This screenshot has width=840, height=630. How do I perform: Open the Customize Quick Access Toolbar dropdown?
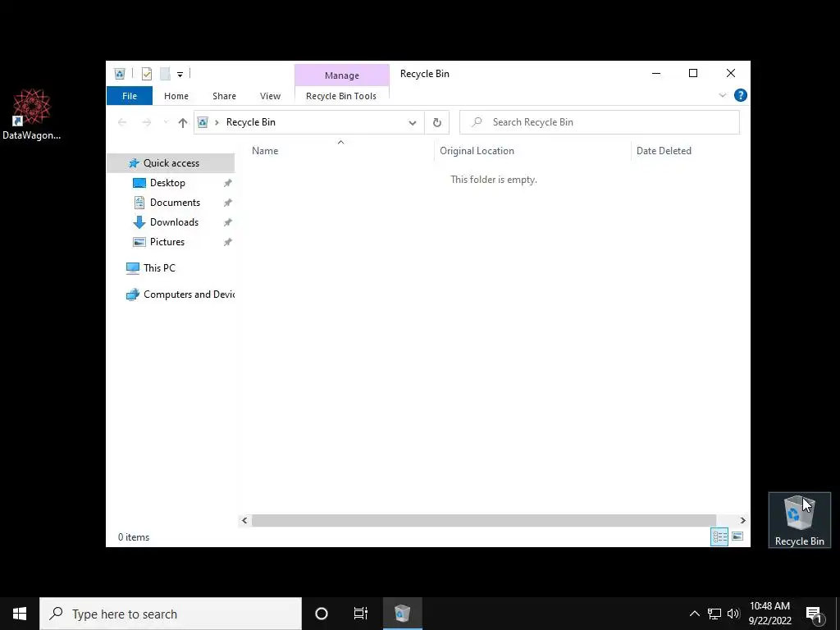coord(180,75)
